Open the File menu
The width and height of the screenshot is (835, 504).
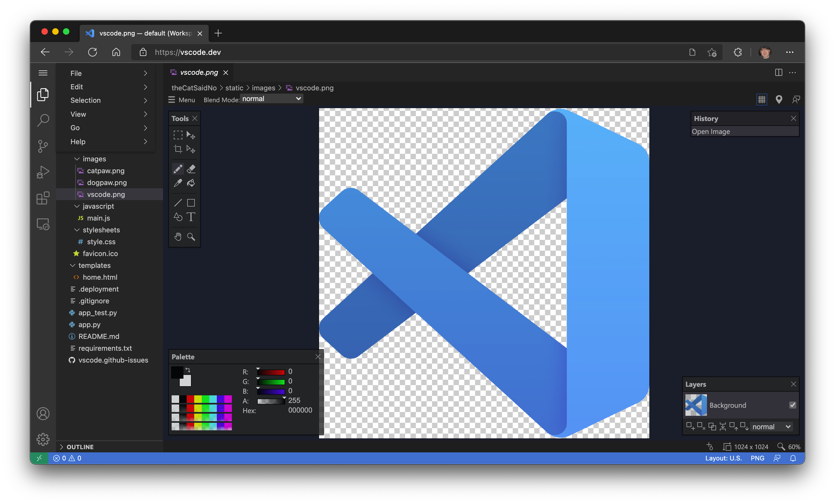[76, 73]
